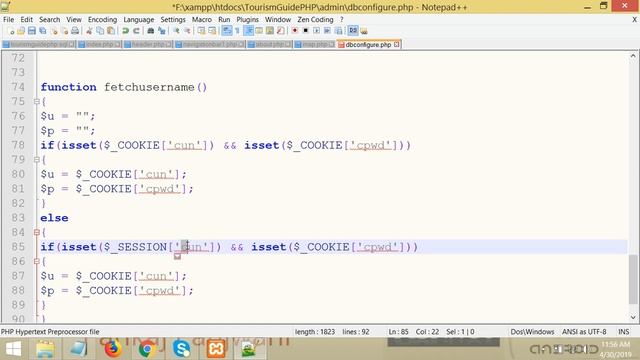The image size is (640, 360).
Task: Toggle show all characters
Action: point(237,31)
